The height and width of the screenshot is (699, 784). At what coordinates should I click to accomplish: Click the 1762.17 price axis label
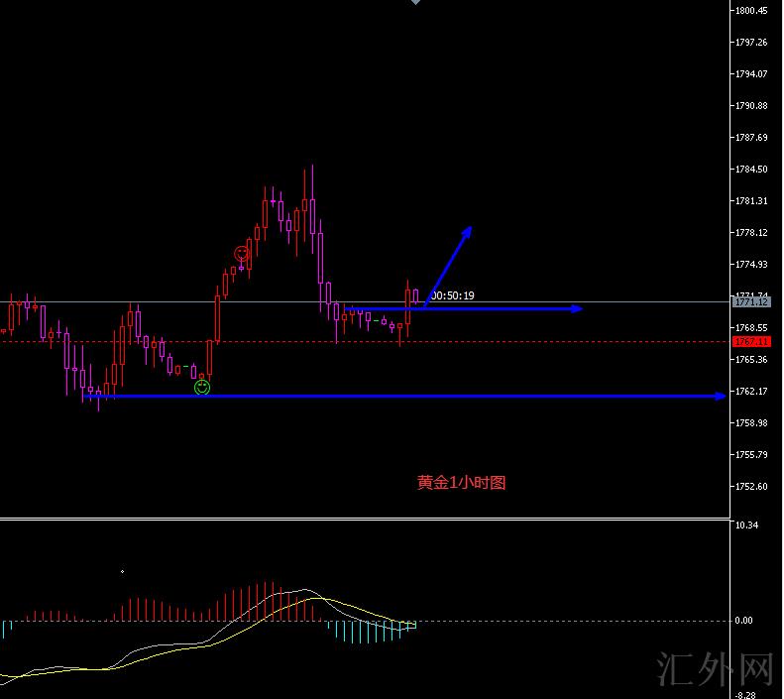[x=750, y=392]
